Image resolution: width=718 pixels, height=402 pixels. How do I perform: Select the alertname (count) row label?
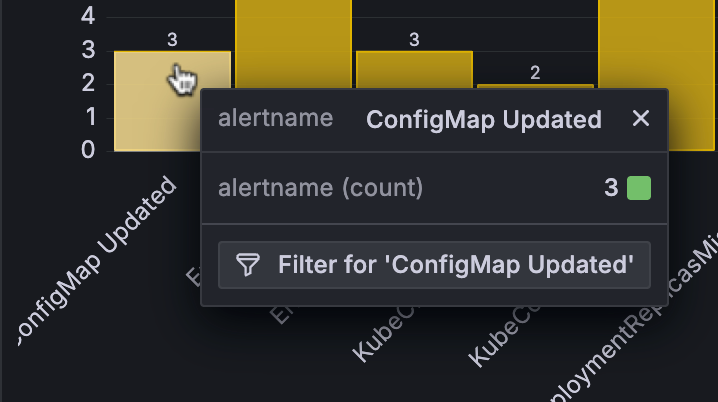[x=320, y=187]
